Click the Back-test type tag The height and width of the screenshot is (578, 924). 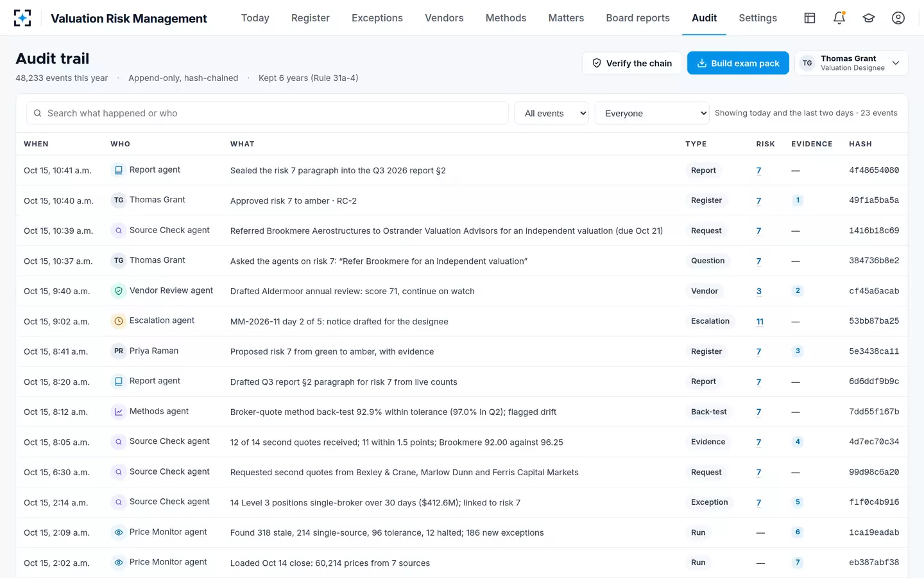coord(709,412)
